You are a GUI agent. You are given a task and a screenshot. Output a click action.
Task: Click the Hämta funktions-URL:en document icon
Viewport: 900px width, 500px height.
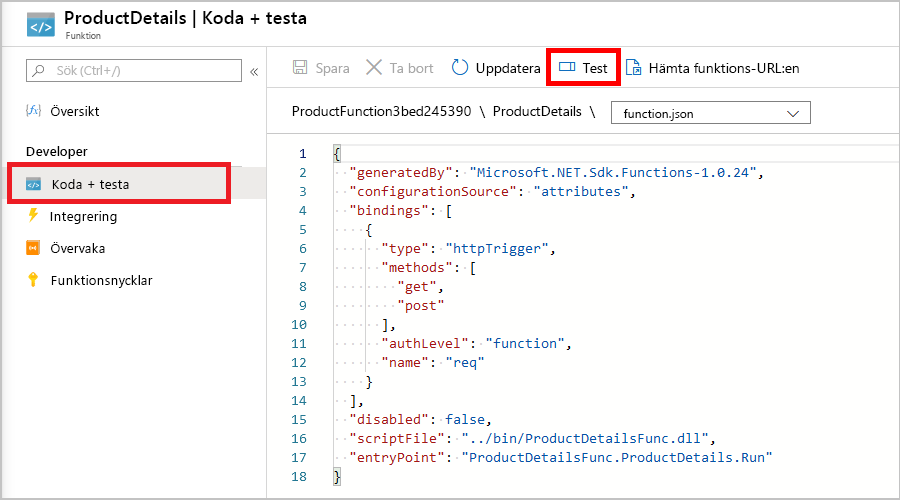[634, 68]
